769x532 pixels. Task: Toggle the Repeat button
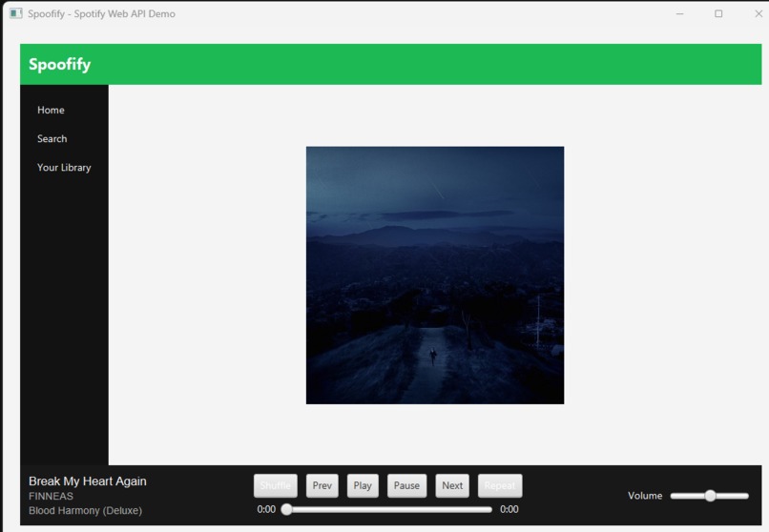[x=500, y=485]
